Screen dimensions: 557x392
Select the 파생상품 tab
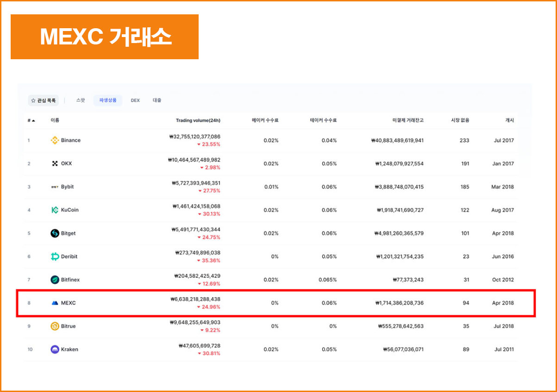coord(108,100)
